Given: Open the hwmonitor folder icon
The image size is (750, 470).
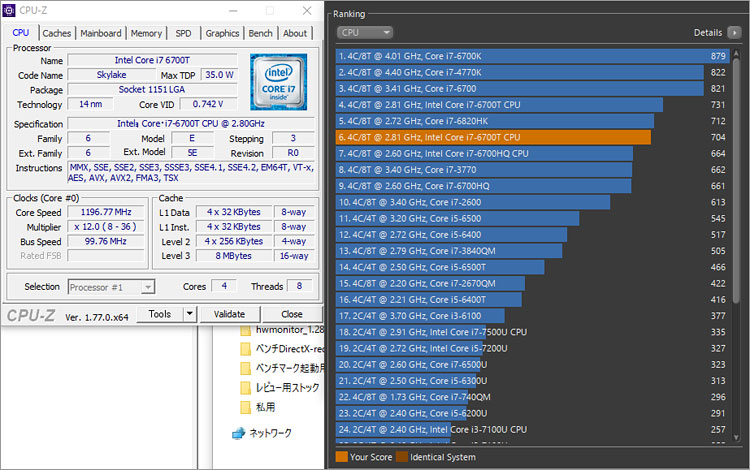Looking at the screenshot, I should tap(245, 330).
